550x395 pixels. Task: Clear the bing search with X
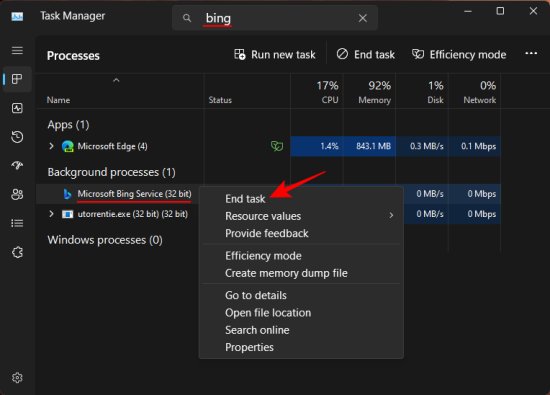[x=363, y=18]
